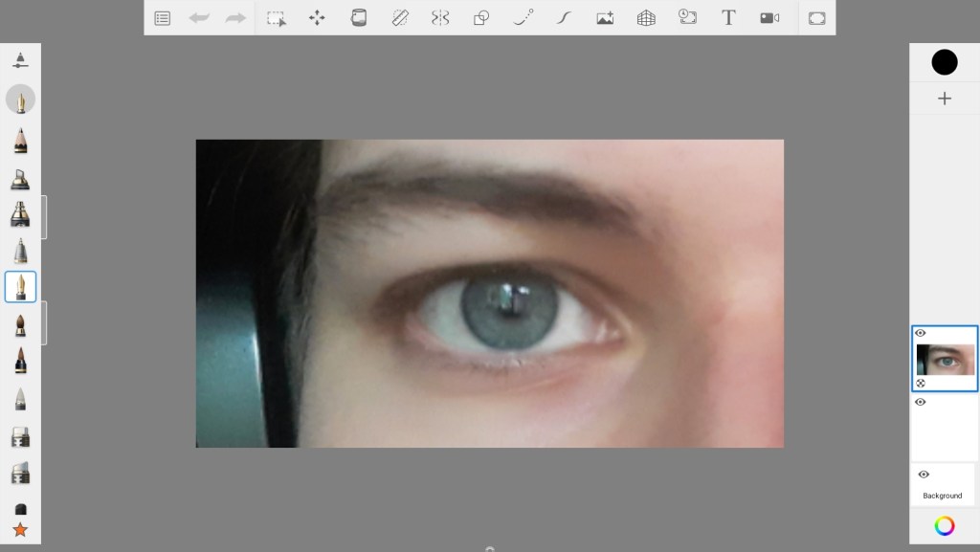Open the color wheel editor
Image resolution: width=980 pixels, height=552 pixels.
pos(945,525)
